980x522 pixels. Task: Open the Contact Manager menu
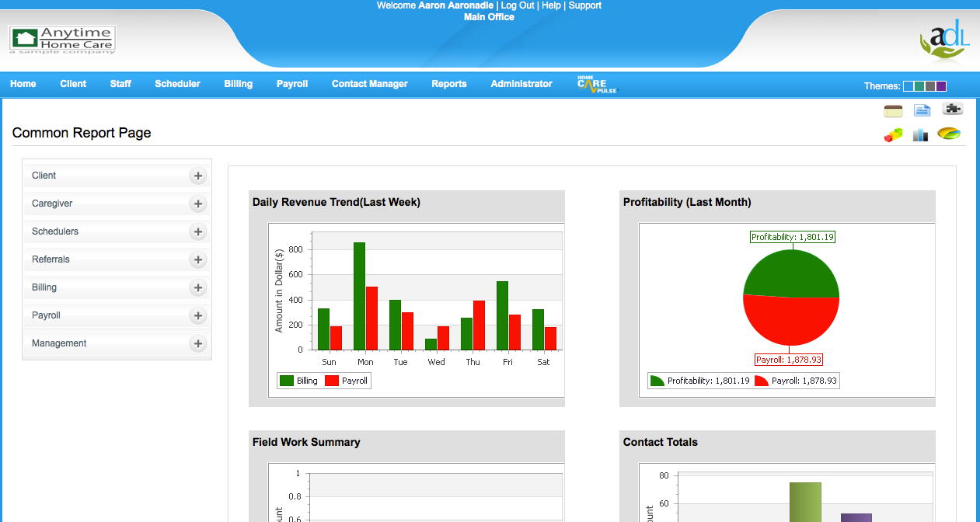tap(370, 84)
